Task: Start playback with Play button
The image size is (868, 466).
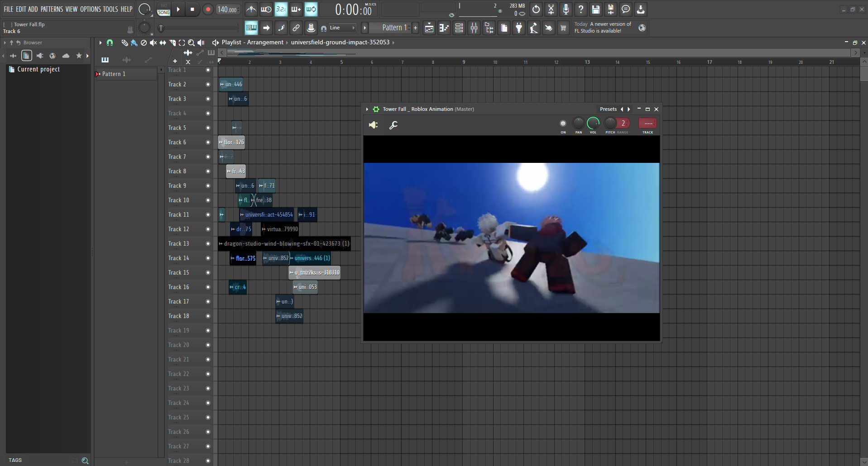Action: 178,10
